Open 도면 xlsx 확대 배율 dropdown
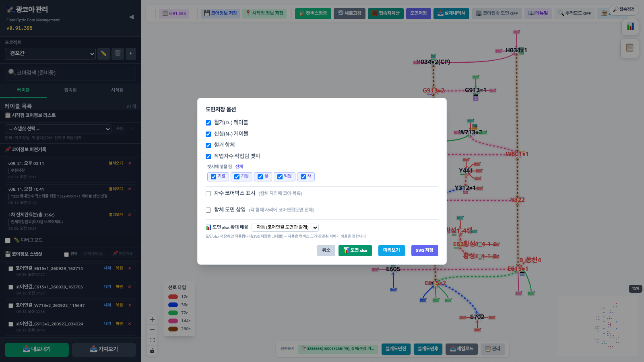The width and height of the screenshot is (644, 362). pyautogui.click(x=285, y=227)
